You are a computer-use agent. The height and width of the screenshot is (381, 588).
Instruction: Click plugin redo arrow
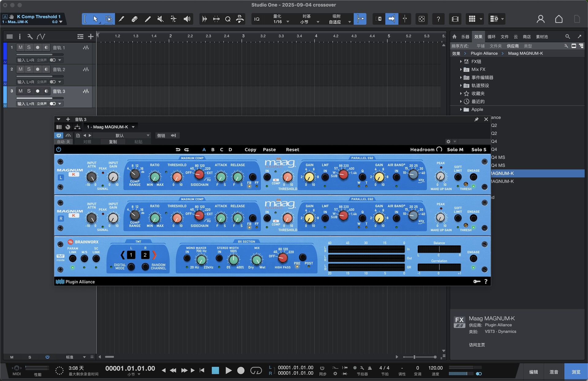tap(187, 149)
